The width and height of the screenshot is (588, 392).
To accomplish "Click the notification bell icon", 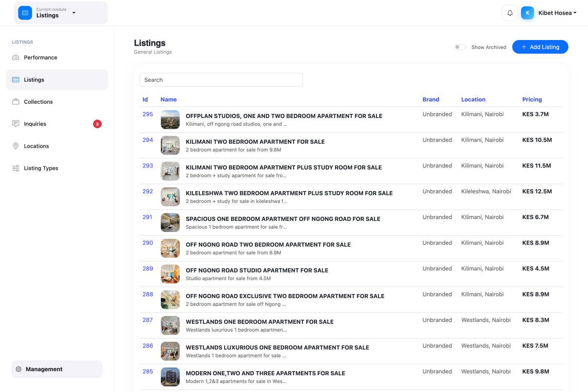I will click(510, 13).
